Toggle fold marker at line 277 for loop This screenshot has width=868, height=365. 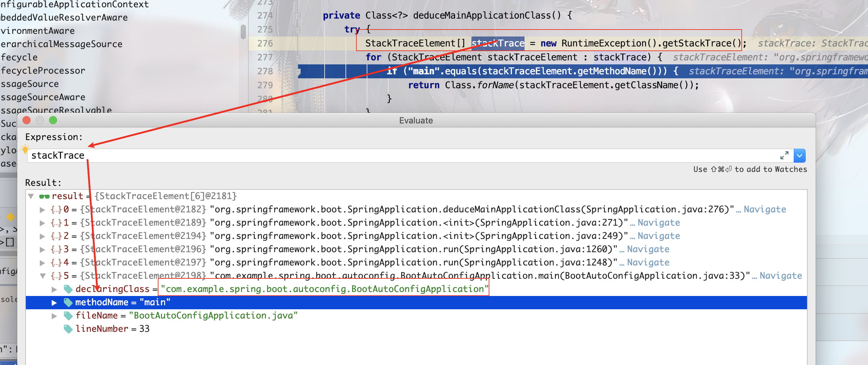pyautogui.click(x=297, y=58)
